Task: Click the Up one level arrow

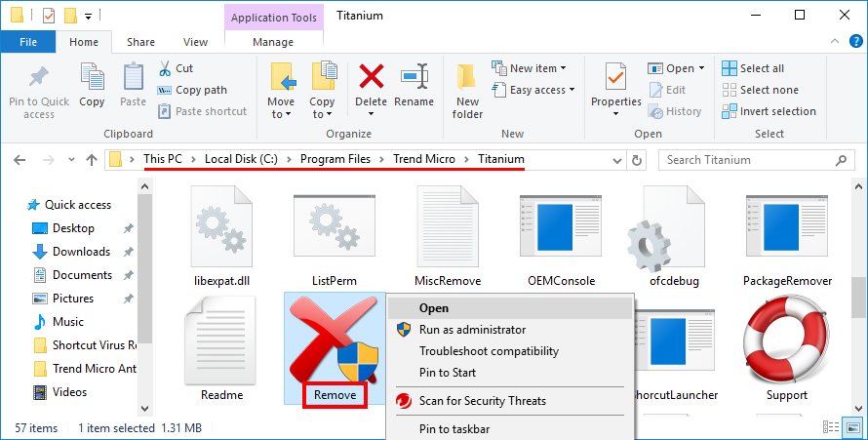Action: (92, 160)
